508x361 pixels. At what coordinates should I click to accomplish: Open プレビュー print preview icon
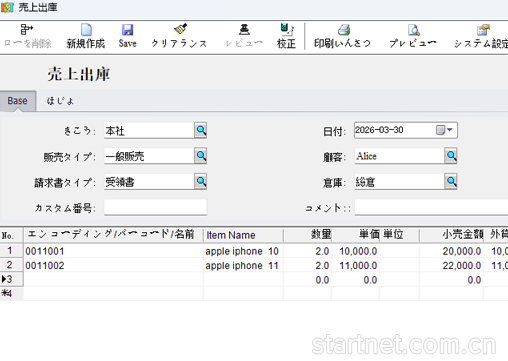pyautogui.click(x=413, y=30)
